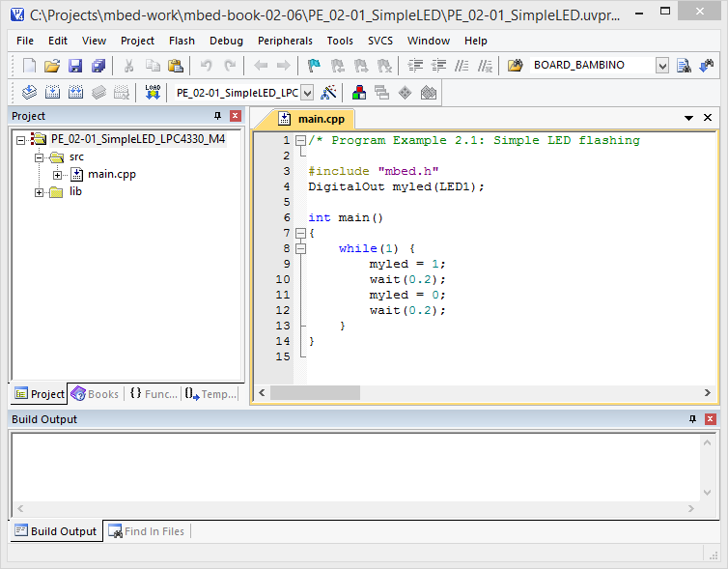728x569 pixels.
Task: Click the New file icon
Action: pos(29,66)
